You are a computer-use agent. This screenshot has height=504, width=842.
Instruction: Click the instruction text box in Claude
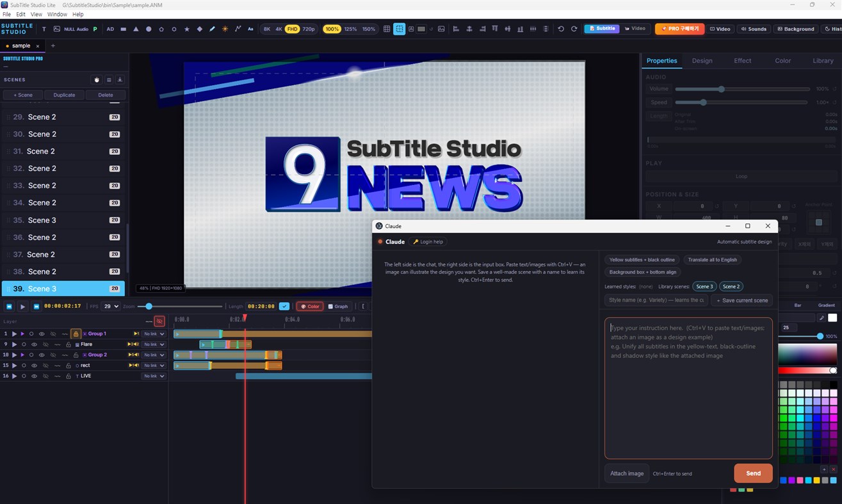click(688, 388)
